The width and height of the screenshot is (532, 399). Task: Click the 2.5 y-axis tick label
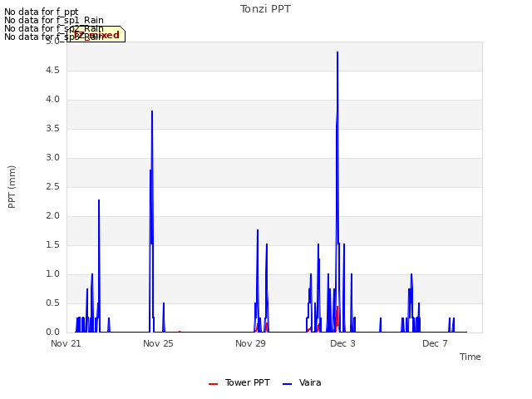coord(52,186)
